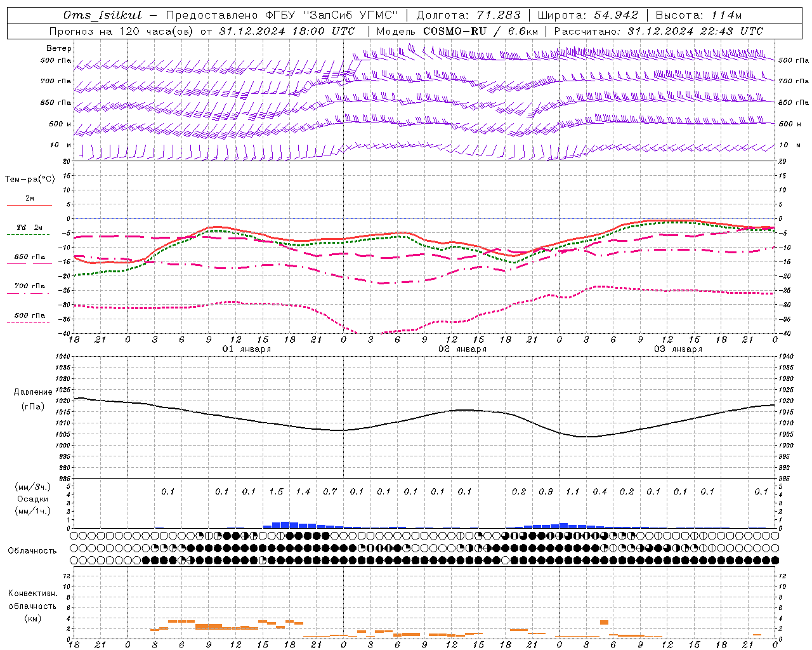812x650 pixels.
Task: Click the 03 января date label
Action: [x=678, y=349]
